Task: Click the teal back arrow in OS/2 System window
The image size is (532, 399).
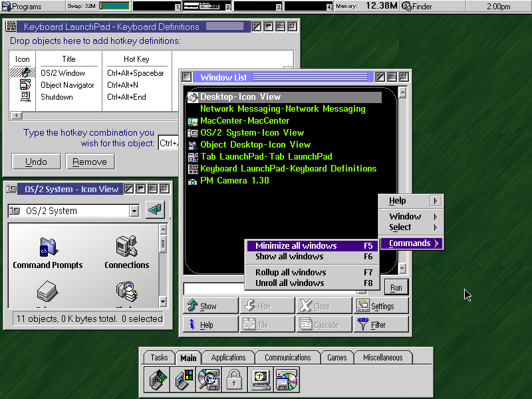Action: point(156,209)
